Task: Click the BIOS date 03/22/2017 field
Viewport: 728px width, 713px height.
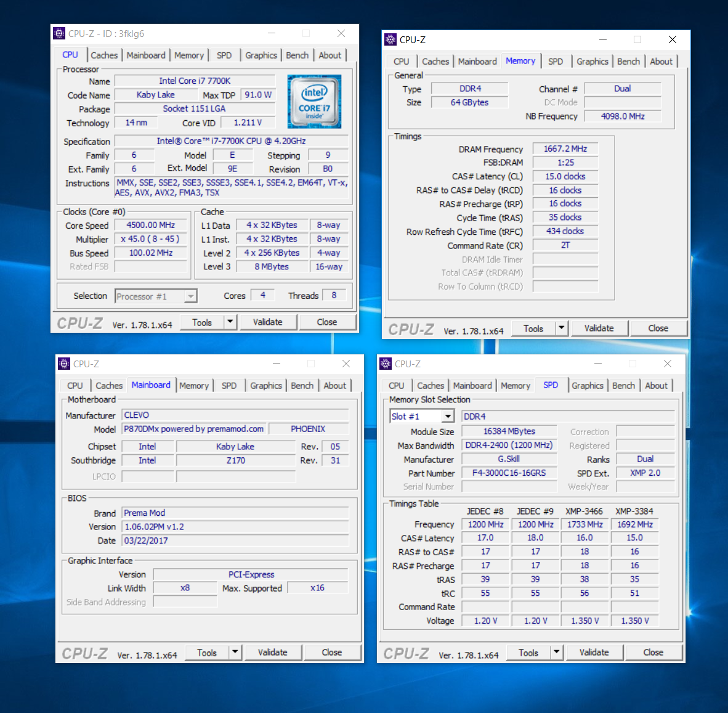Action: [235, 540]
